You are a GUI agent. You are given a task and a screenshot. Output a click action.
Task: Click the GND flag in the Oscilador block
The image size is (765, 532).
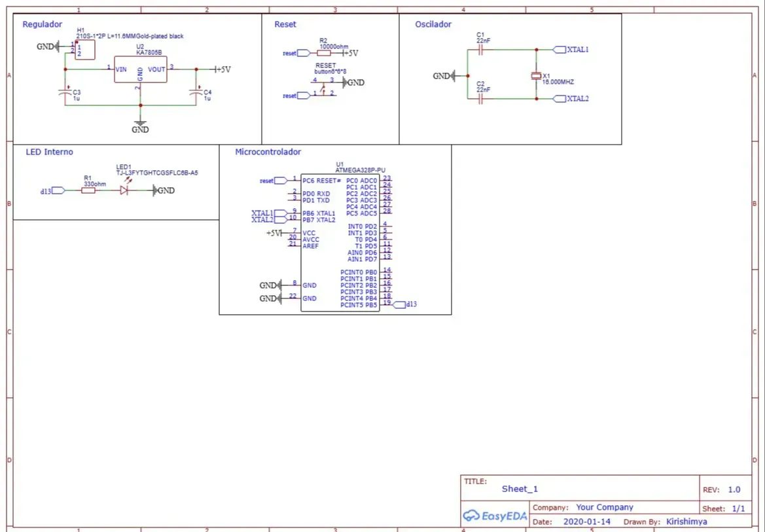444,76
